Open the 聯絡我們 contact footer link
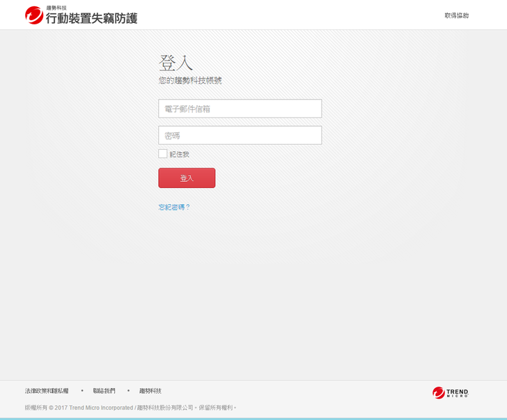The height and width of the screenshot is (420, 507). [x=104, y=391]
